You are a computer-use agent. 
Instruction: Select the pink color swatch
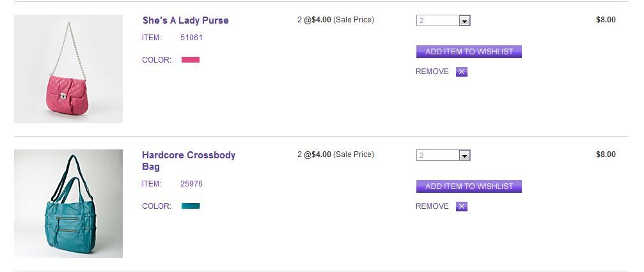click(x=191, y=60)
